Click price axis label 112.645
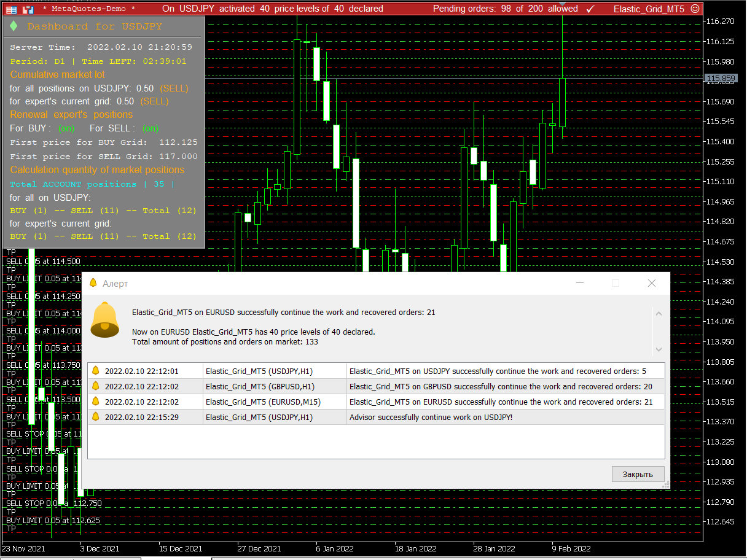Screen dimensions: 747x560 [721, 522]
